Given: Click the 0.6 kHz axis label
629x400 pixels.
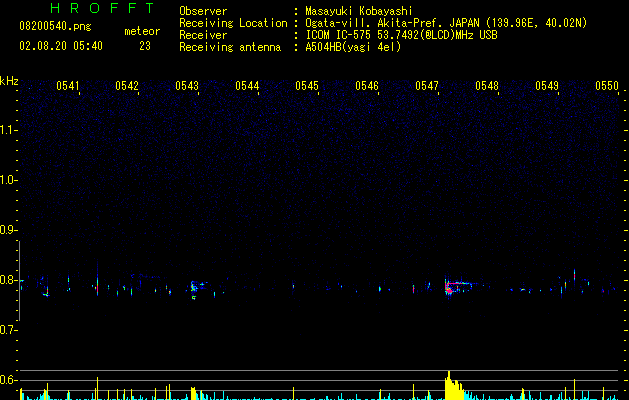Looking at the screenshot, I should (x=8, y=380).
